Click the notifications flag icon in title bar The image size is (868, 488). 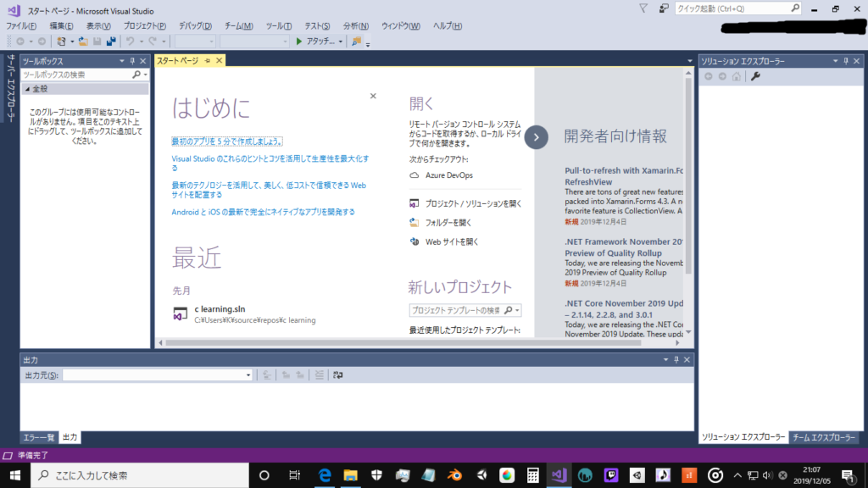(643, 8)
